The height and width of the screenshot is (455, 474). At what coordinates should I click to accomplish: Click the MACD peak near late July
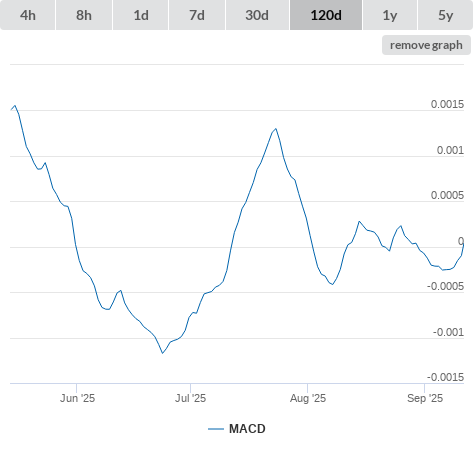point(276,129)
